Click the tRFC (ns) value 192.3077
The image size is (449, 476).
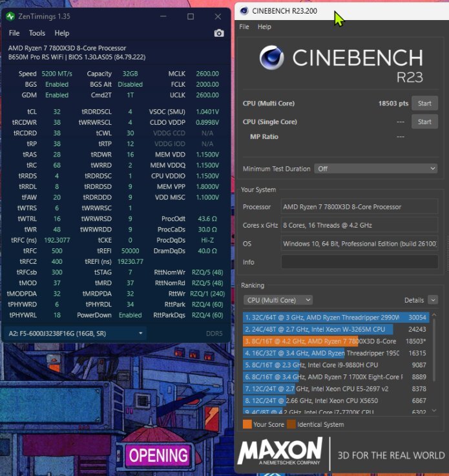click(57, 240)
